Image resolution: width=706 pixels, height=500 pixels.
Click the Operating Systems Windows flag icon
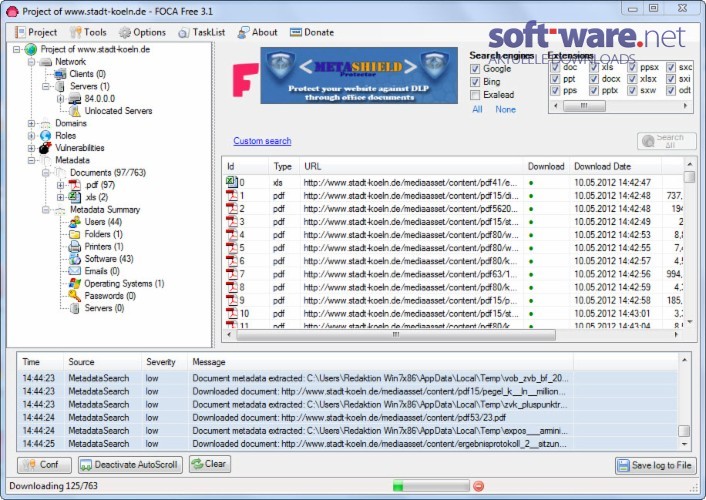pos(74,284)
